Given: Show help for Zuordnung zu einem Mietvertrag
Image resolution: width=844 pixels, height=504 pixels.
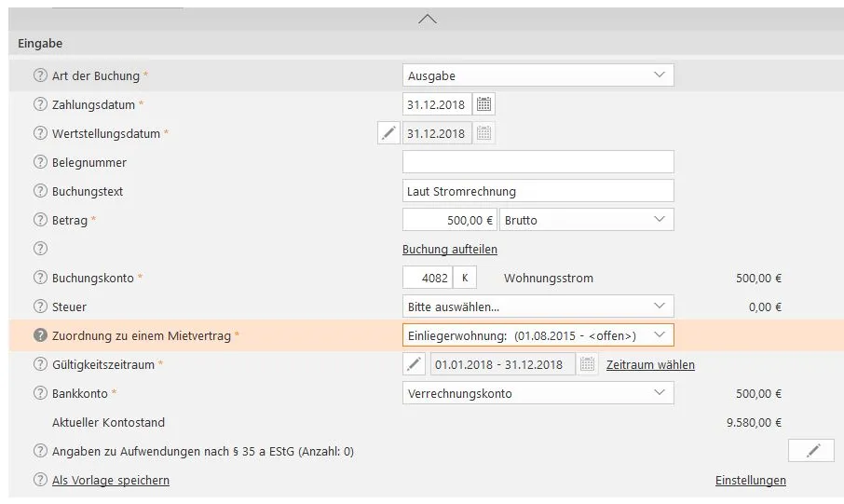Looking at the screenshot, I should [x=40, y=335].
